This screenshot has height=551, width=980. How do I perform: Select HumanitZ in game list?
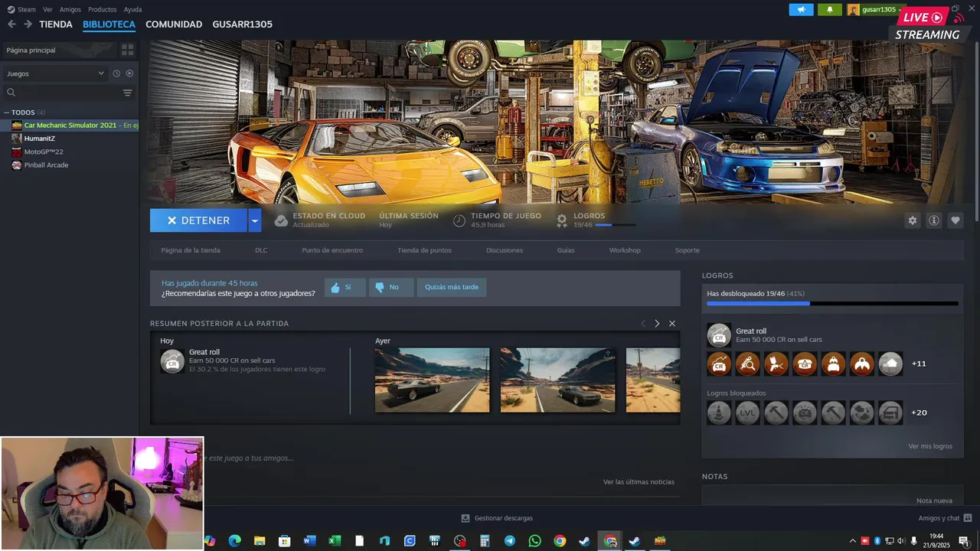point(40,139)
